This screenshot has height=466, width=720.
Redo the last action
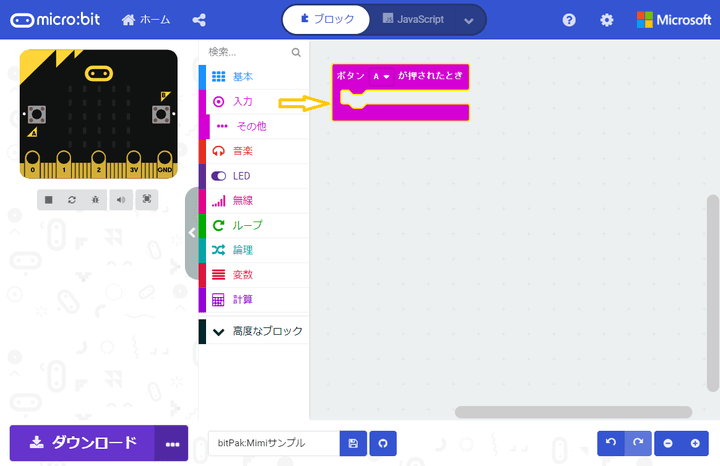pyautogui.click(x=638, y=443)
